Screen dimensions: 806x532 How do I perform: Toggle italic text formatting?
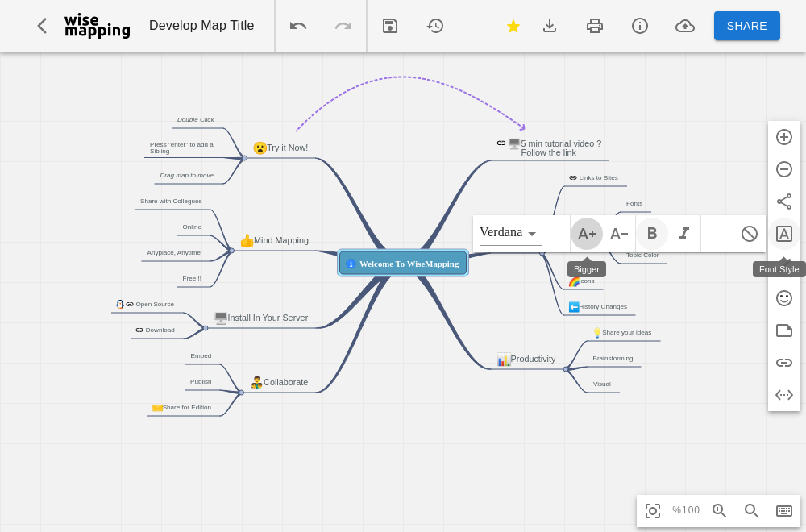684,234
